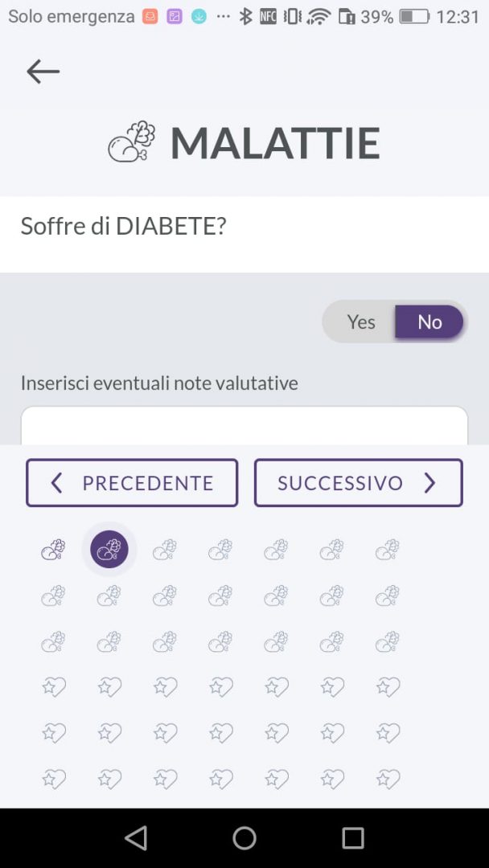Click the PRECEDENTE button label

pos(148,483)
